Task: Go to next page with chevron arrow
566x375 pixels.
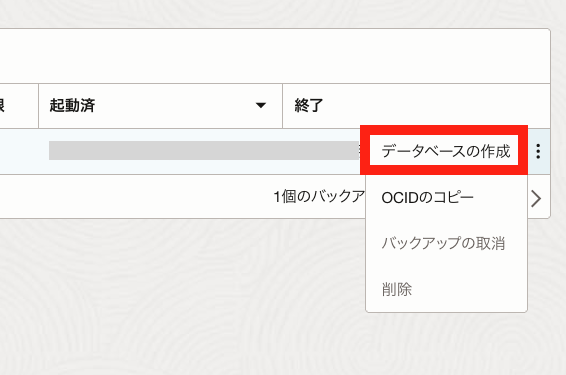Action: (x=536, y=199)
